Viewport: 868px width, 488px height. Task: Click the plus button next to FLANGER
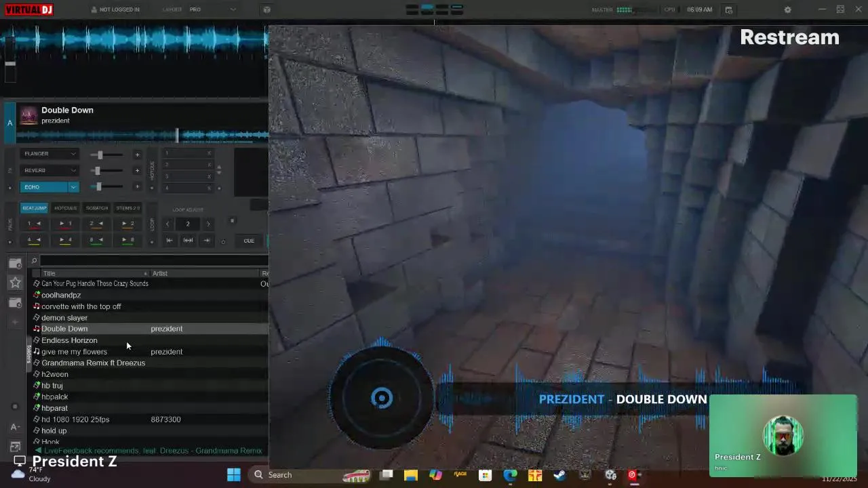click(137, 155)
